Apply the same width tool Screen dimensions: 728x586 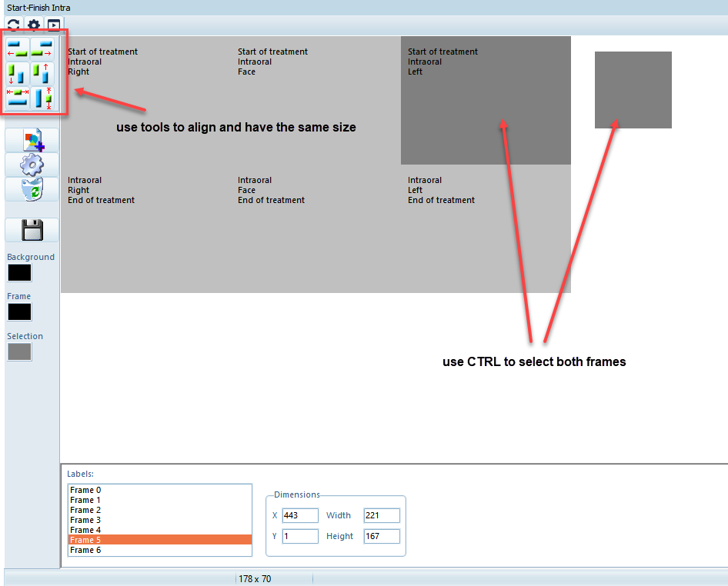pos(17,97)
